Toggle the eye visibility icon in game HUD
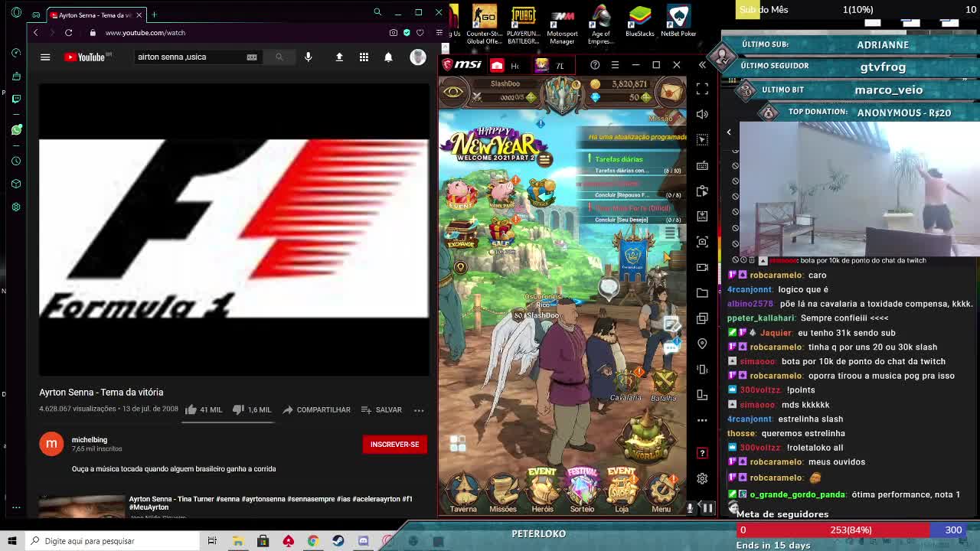Viewport: 980px width, 551px height. tap(453, 92)
